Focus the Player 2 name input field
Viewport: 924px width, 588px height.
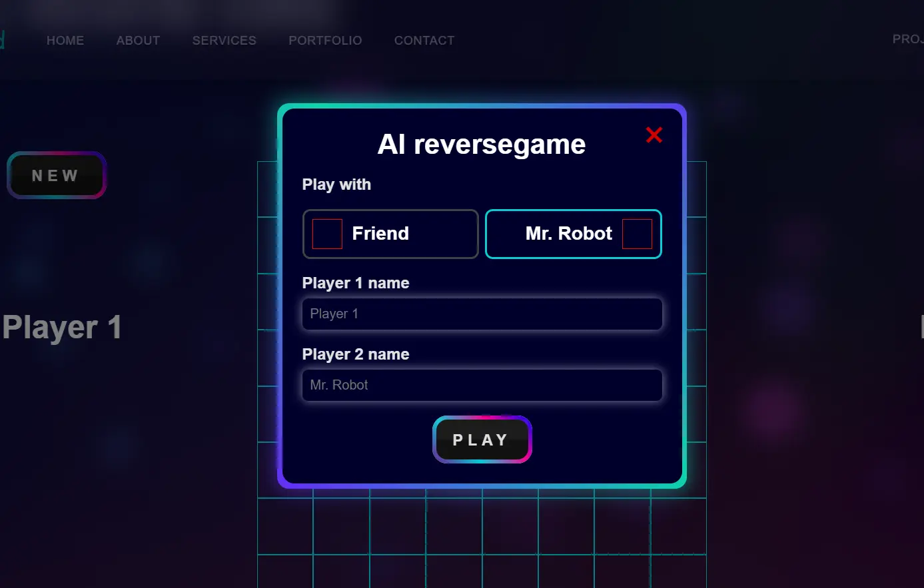tap(482, 386)
